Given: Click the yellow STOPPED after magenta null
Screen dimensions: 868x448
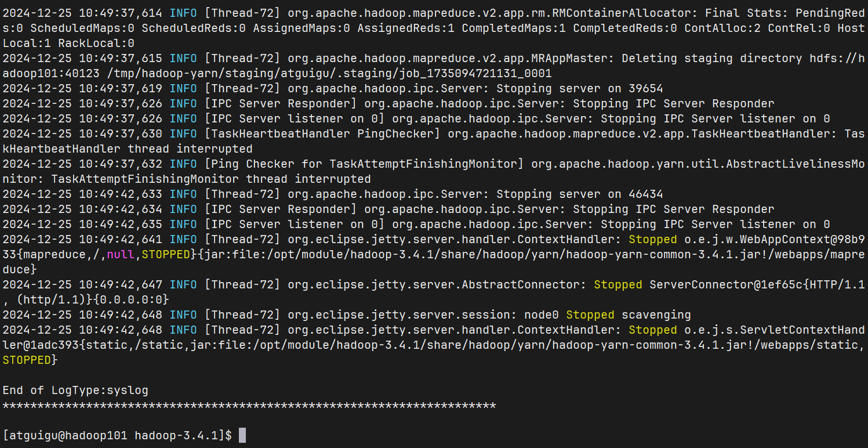Looking at the screenshot, I should click(166, 254).
